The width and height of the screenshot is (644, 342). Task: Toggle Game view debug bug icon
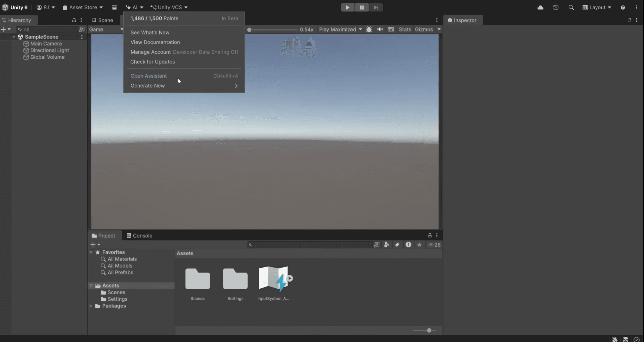369,29
